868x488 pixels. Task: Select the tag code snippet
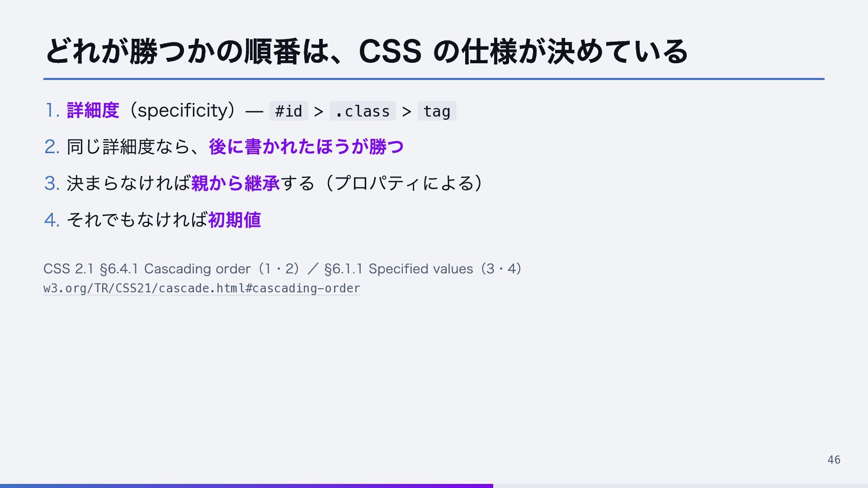[x=437, y=111]
